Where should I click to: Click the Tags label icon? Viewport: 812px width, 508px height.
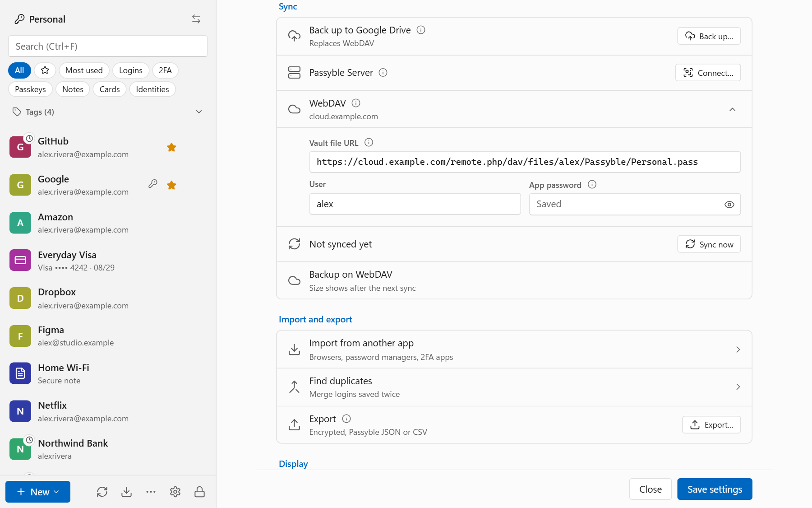click(x=17, y=112)
